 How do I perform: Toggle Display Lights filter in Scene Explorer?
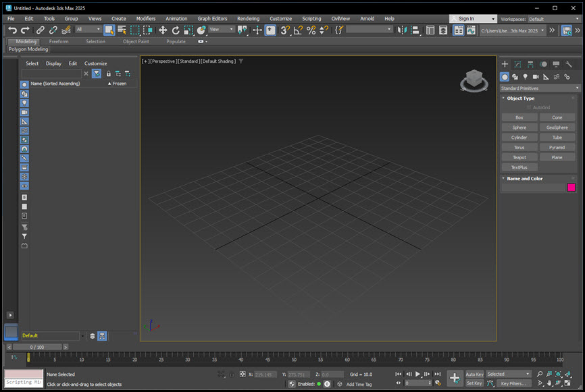tap(24, 103)
